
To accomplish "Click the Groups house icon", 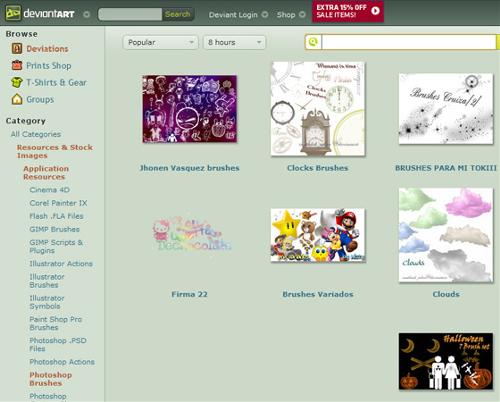I will pyautogui.click(x=17, y=99).
